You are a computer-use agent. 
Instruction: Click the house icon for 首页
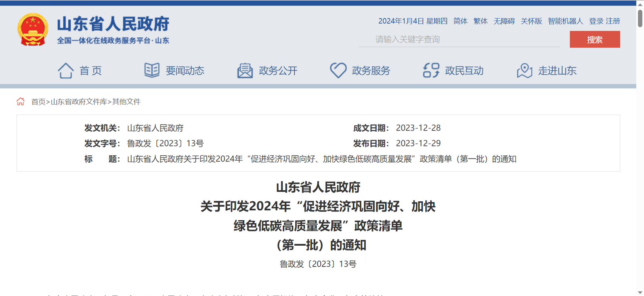click(66, 71)
